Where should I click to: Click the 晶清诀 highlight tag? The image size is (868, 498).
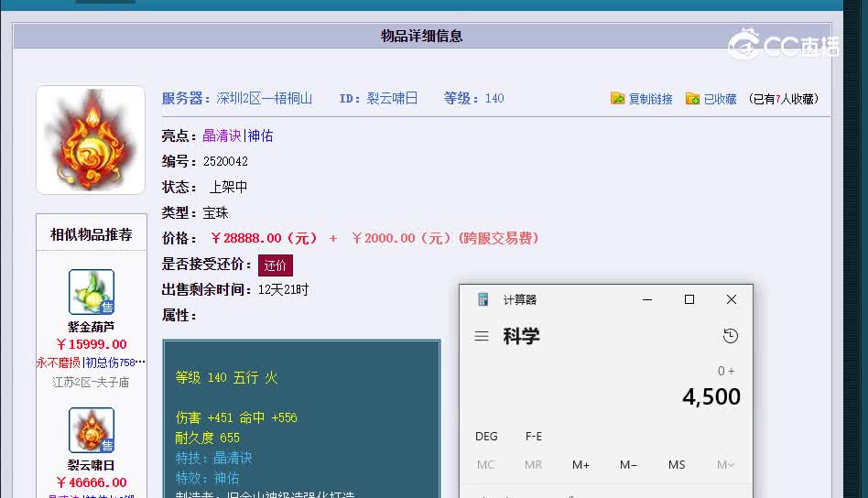click(222, 135)
